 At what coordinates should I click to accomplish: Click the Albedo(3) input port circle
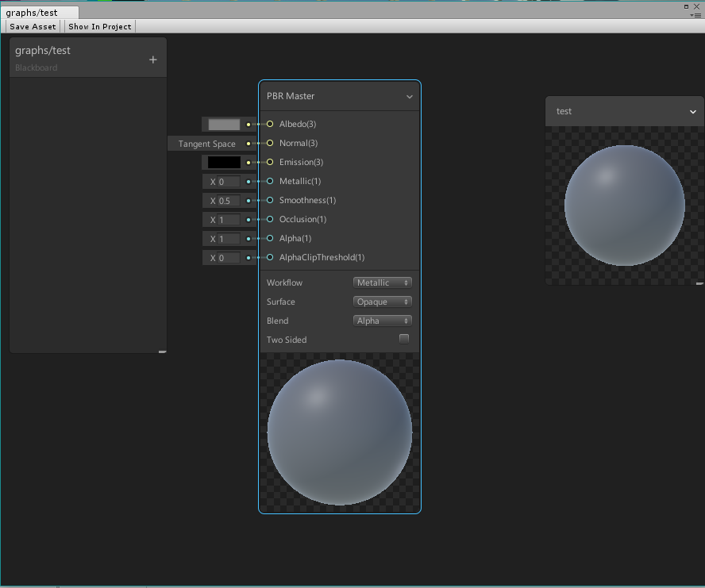tap(270, 124)
